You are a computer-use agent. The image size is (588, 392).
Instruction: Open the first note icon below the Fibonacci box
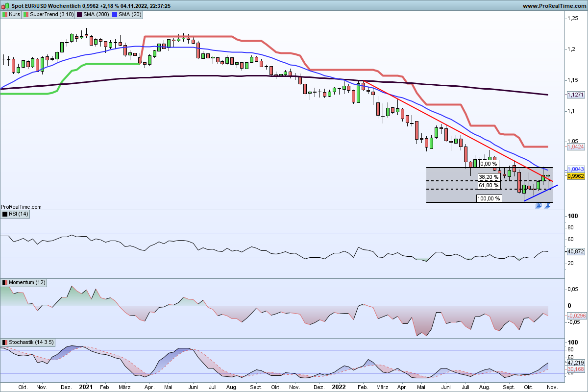click(x=539, y=205)
